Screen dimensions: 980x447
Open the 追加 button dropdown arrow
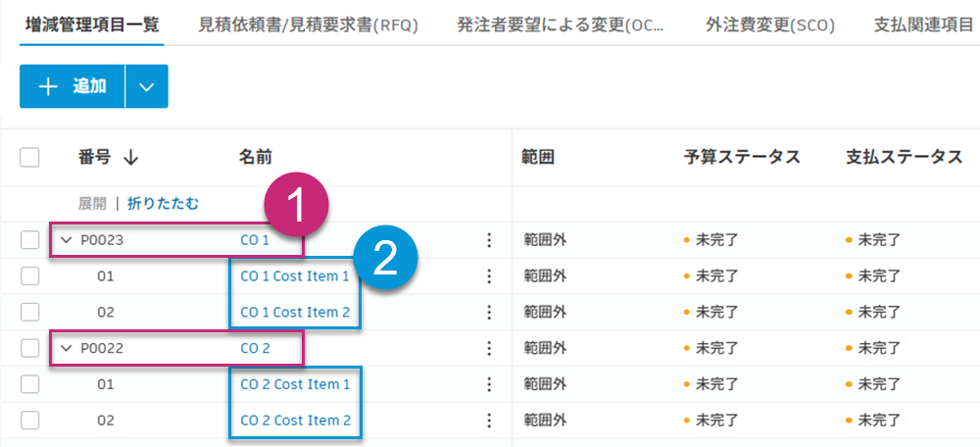pyautogui.click(x=147, y=86)
